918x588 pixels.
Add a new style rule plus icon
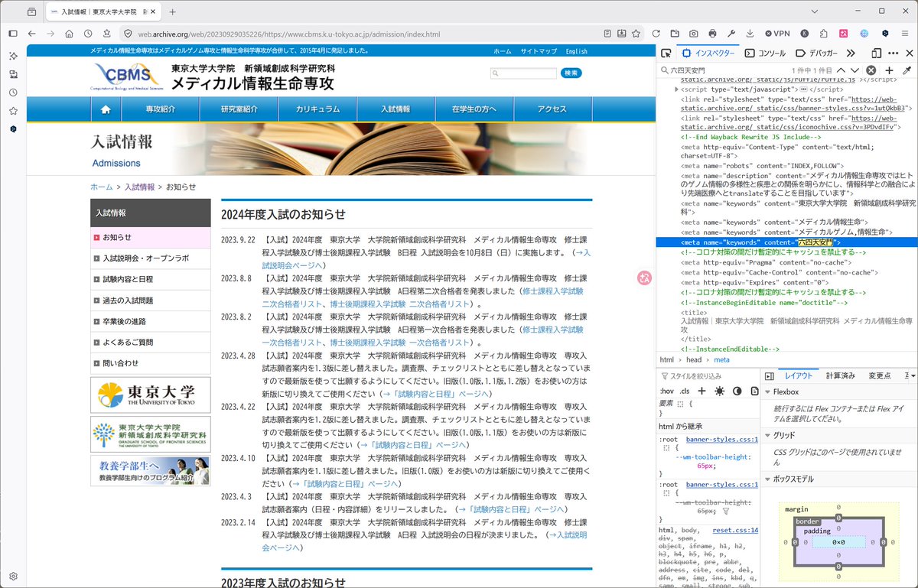702,391
